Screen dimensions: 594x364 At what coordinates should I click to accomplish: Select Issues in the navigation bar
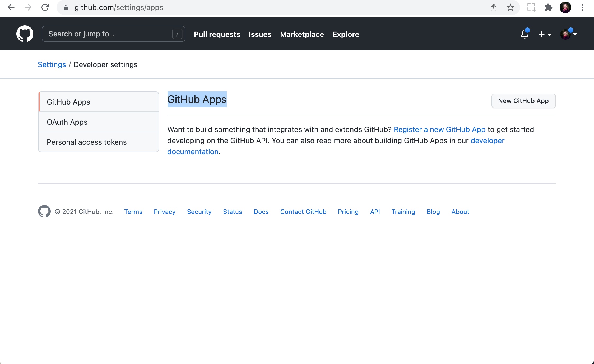coord(260,34)
